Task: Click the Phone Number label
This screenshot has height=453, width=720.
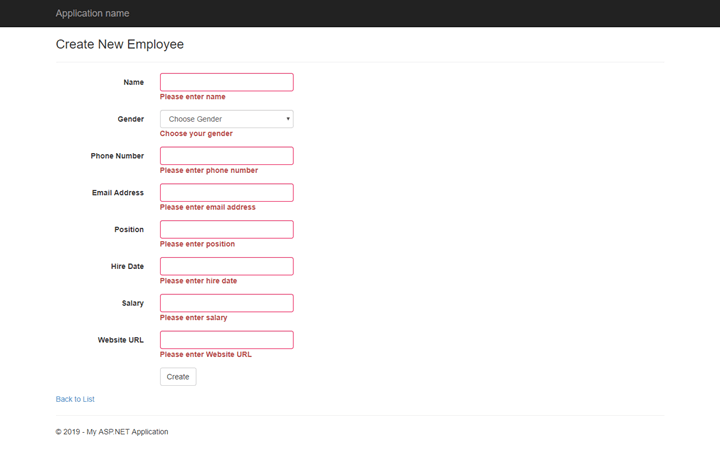Action: 117,156
